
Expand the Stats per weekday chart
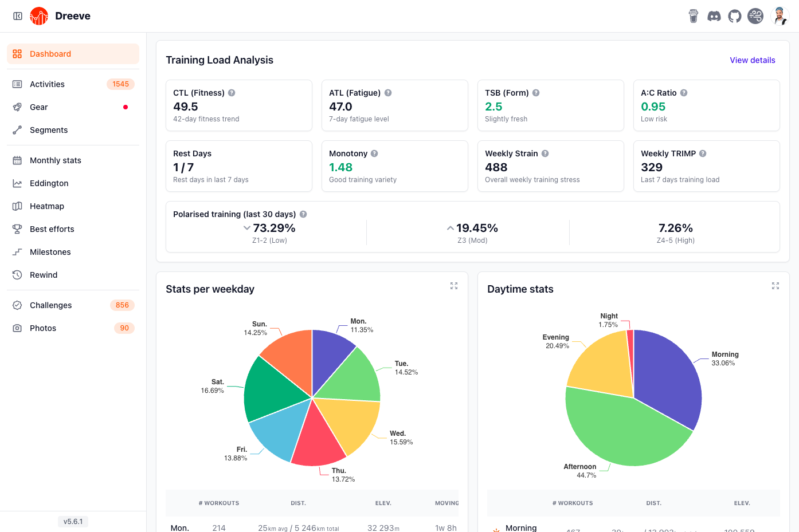coord(454,286)
